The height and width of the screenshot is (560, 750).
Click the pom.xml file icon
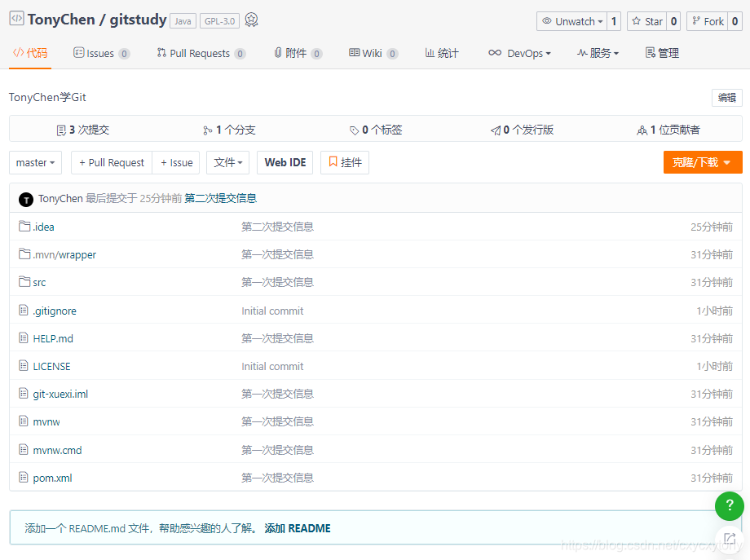[x=24, y=477]
